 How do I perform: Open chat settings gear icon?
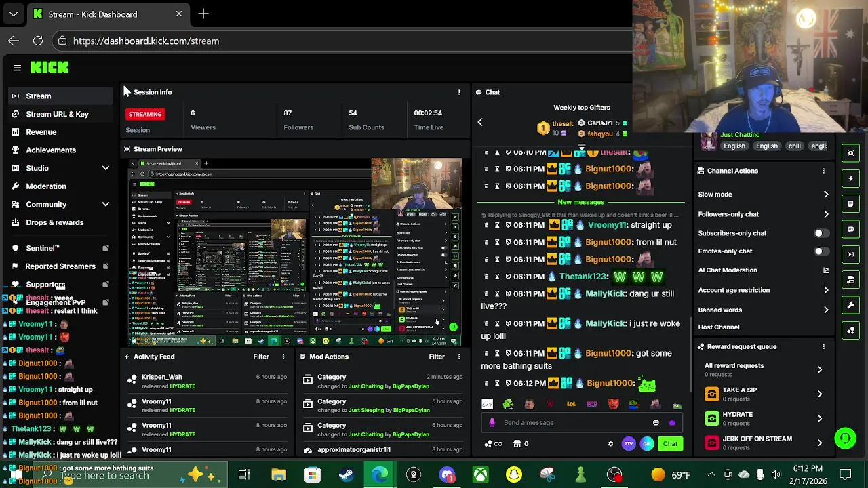(x=610, y=444)
